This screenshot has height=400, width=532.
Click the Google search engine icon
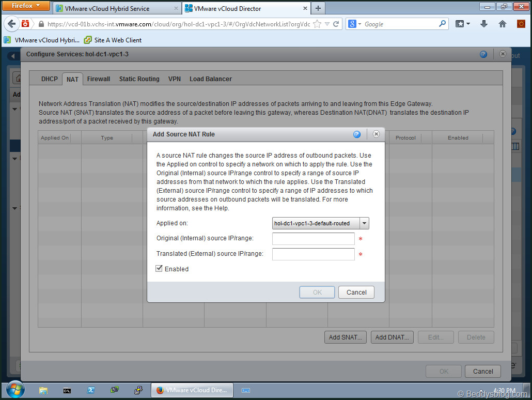352,24
